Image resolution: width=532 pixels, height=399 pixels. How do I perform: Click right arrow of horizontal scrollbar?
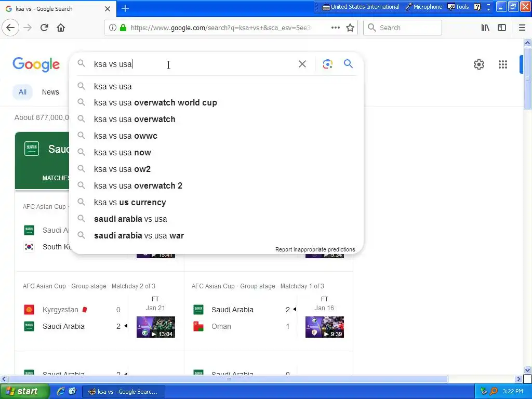518,379
